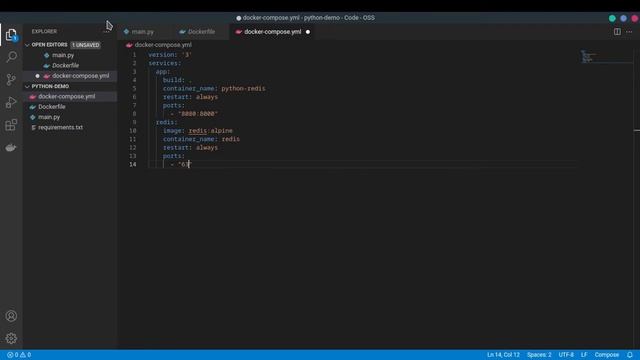Change file encoding UTF-8 in status bar
Viewport: 640px width, 360px height.
click(566, 355)
